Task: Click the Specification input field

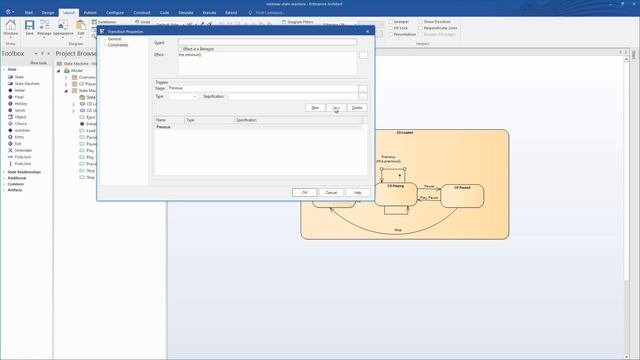Action: pos(293,97)
